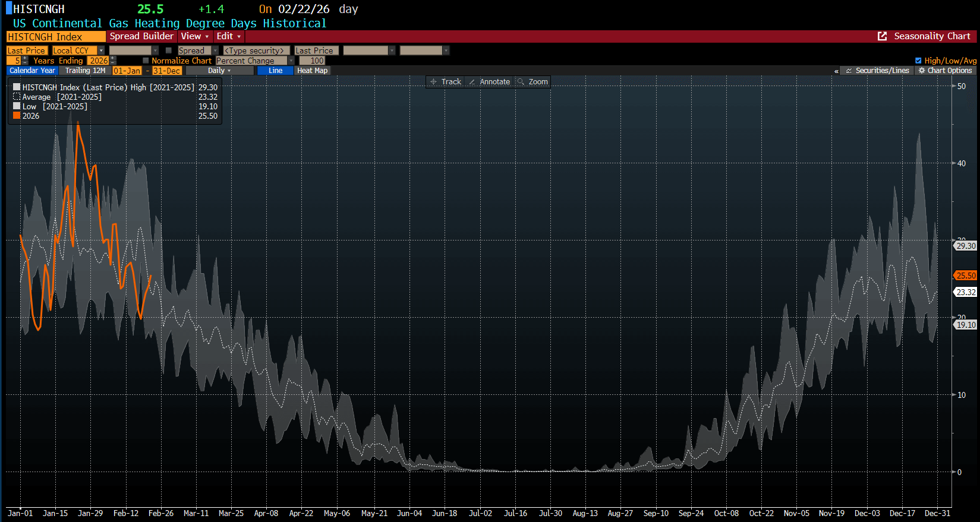Open the Edit menu
The width and height of the screenshot is (980, 522).
click(x=228, y=36)
